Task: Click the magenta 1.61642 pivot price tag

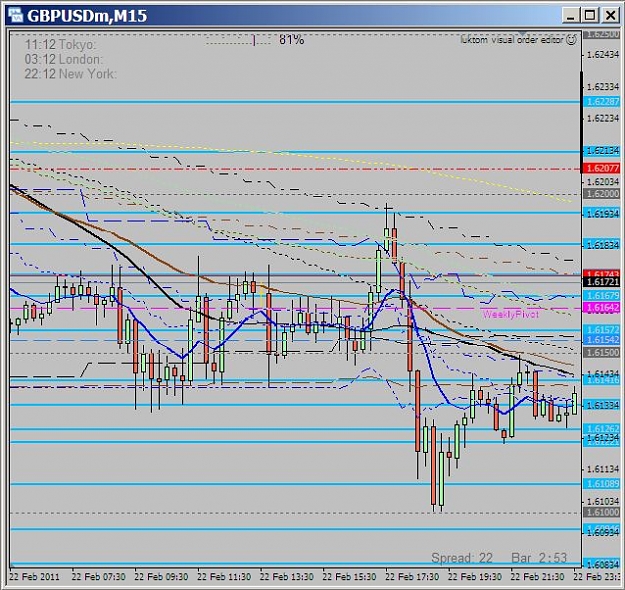Action: [x=602, y=308]
